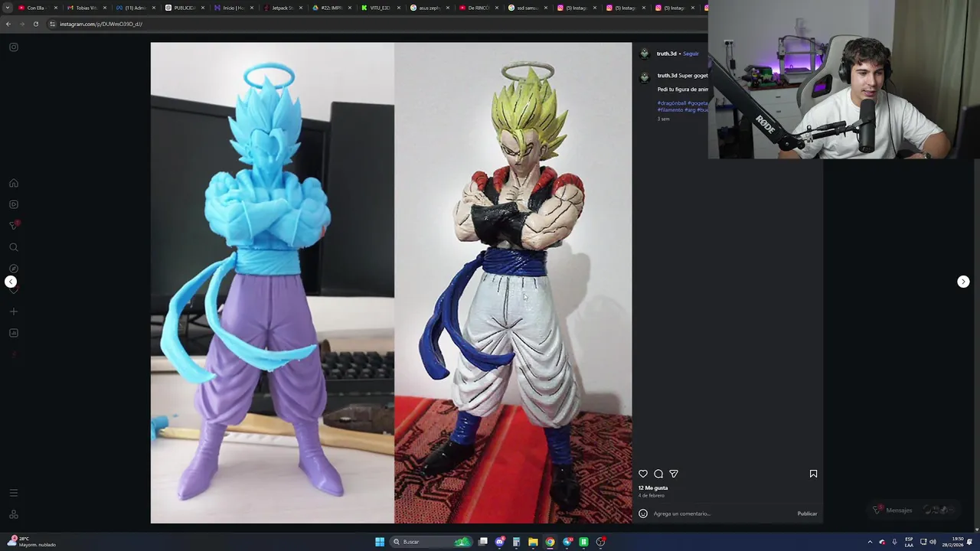This screenshot has width=980, height=551.
Task: Open Instagram search magnifier icon
Action: 14,247
